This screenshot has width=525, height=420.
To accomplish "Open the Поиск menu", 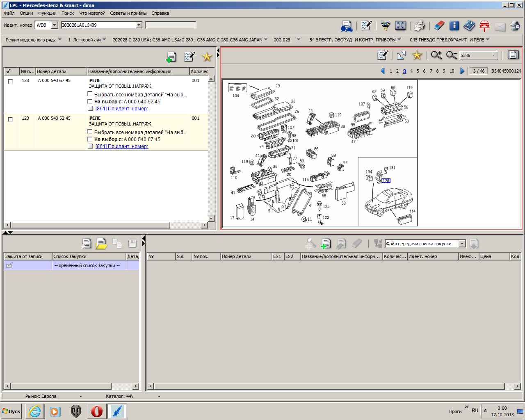I will click(x=68, y=13).
